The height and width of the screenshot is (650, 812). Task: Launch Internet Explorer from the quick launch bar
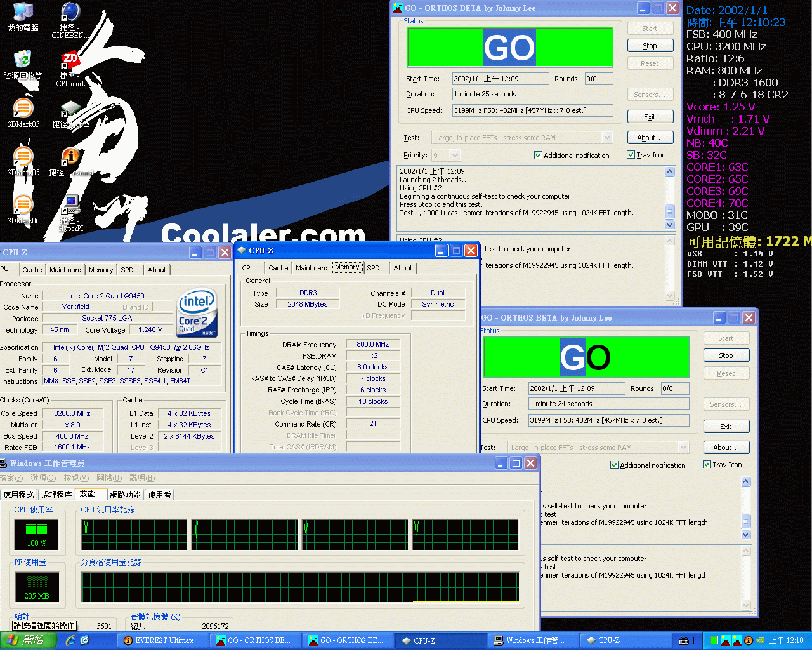[x=70, y=640]
